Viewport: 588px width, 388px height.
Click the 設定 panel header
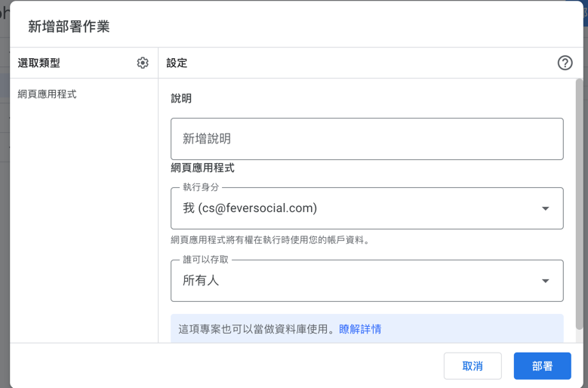[x=177, y=63]
